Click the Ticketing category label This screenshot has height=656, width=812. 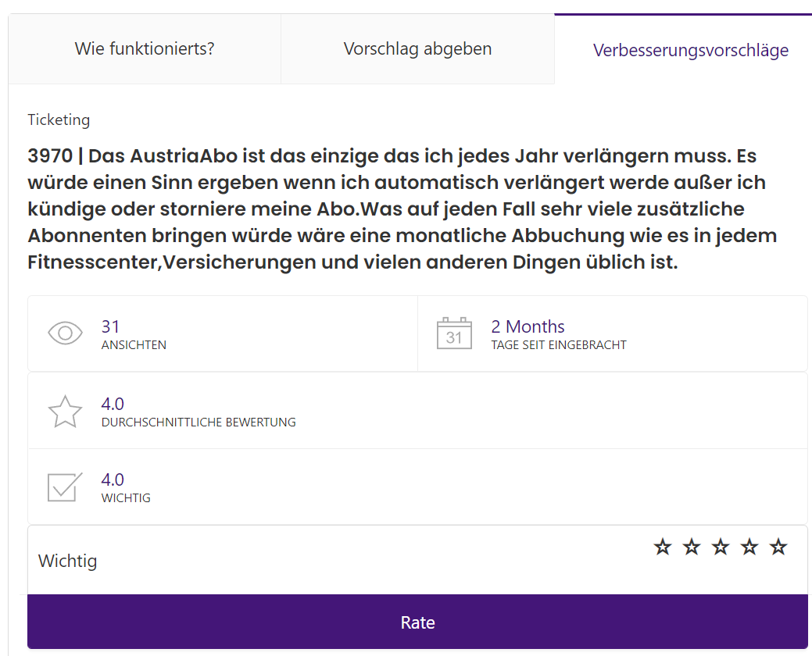(59, 119)
